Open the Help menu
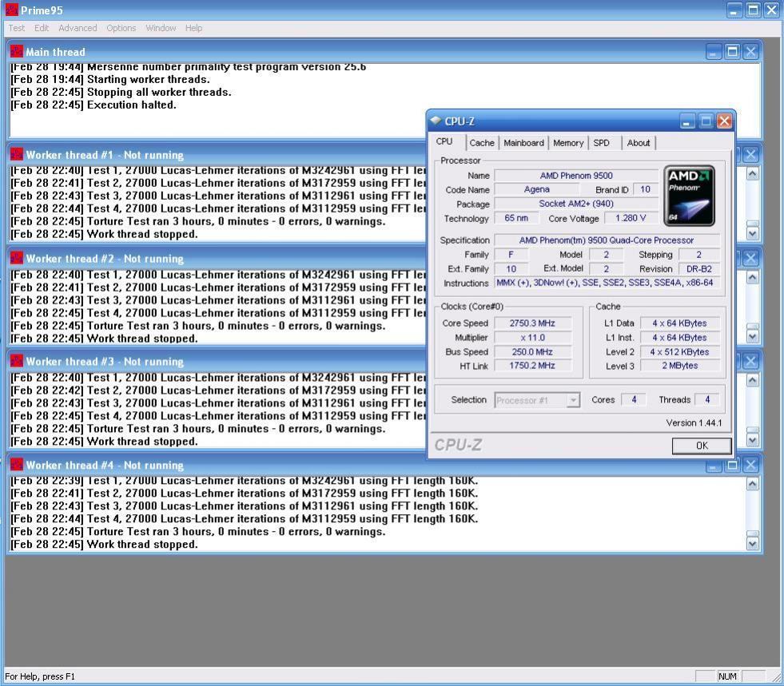 [x=193, y=28]
